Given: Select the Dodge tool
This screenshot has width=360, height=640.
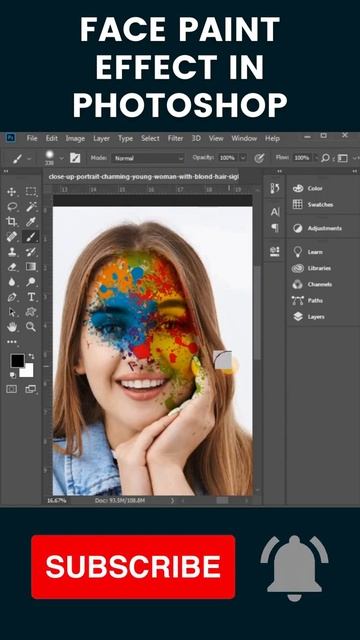Looking at the screenshot, I should [31, 282].
